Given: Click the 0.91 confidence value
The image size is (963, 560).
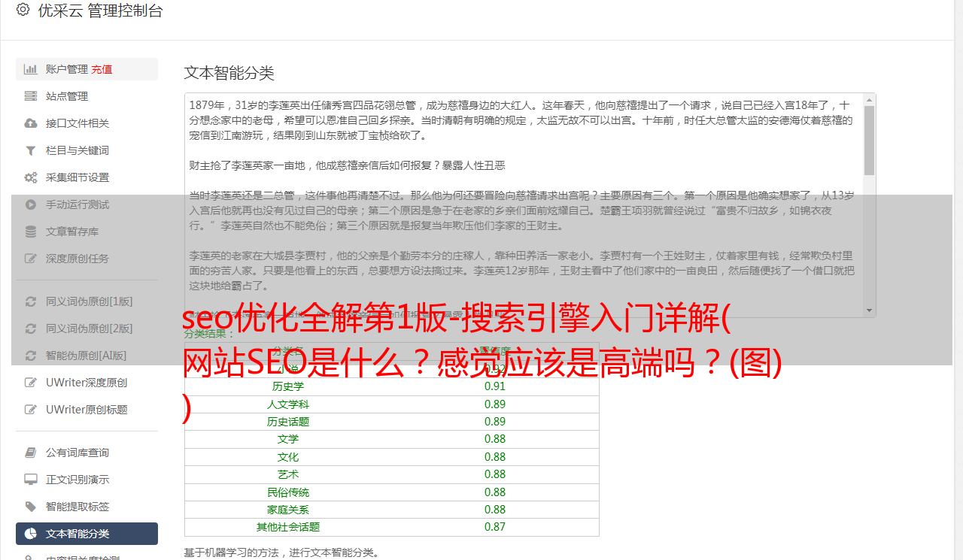Looking at the screenshot, I should click(x=495, y=386).
